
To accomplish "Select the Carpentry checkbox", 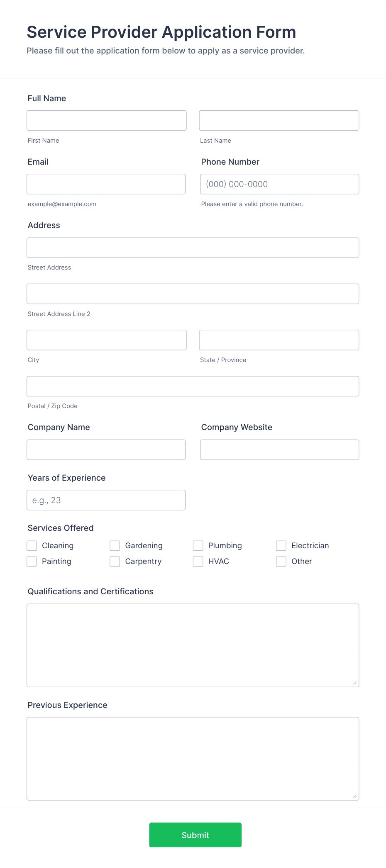I will tap(115, 561).
